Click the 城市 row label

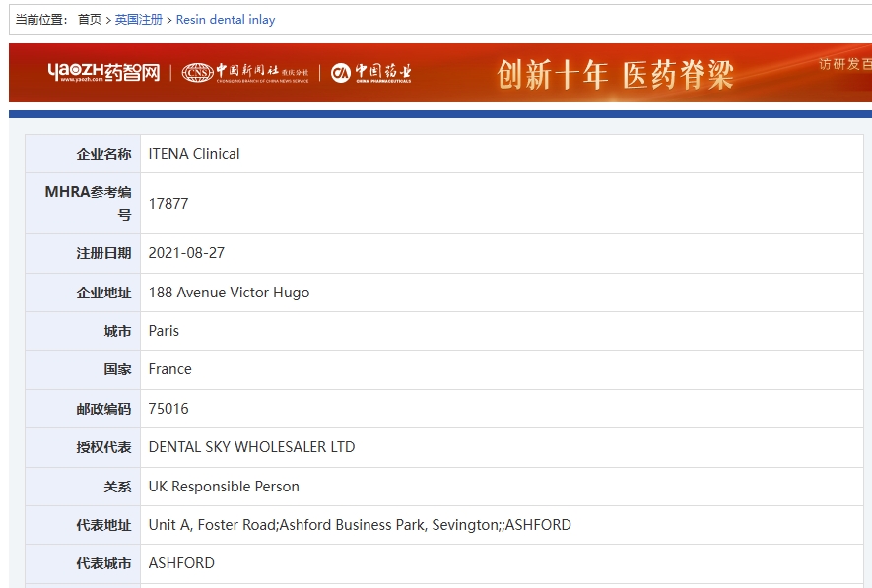(x=117, y=331)
